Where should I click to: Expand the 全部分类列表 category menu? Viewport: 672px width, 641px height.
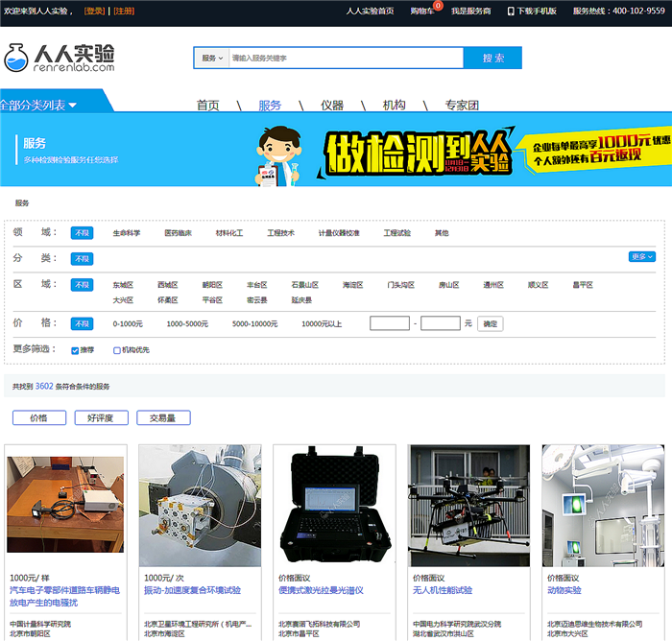click(x=40, y=105)
